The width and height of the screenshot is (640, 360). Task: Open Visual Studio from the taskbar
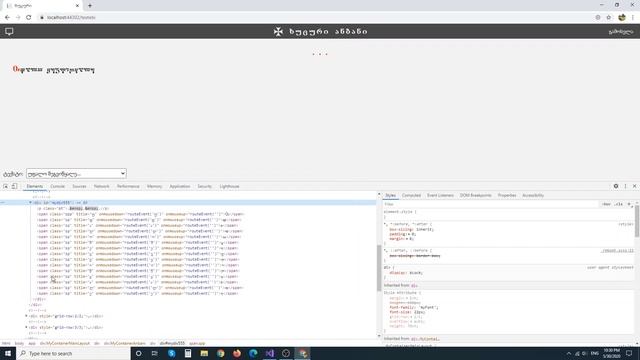pos(269,353)
